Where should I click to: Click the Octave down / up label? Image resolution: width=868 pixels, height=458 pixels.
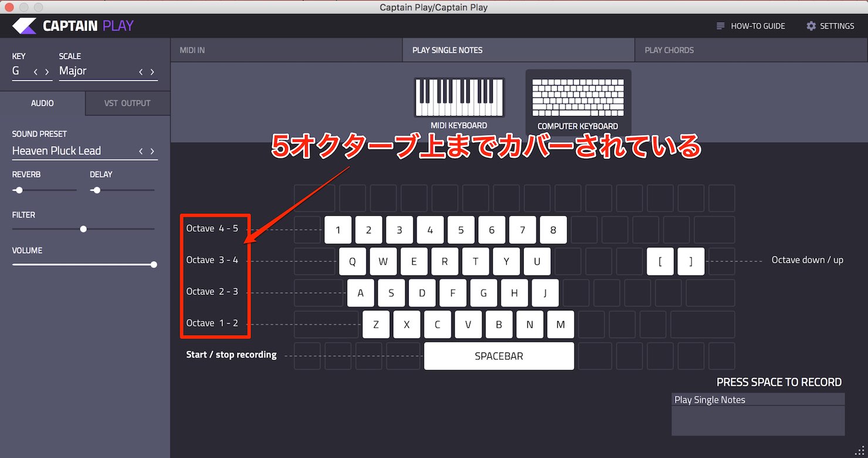pos(808,260)
